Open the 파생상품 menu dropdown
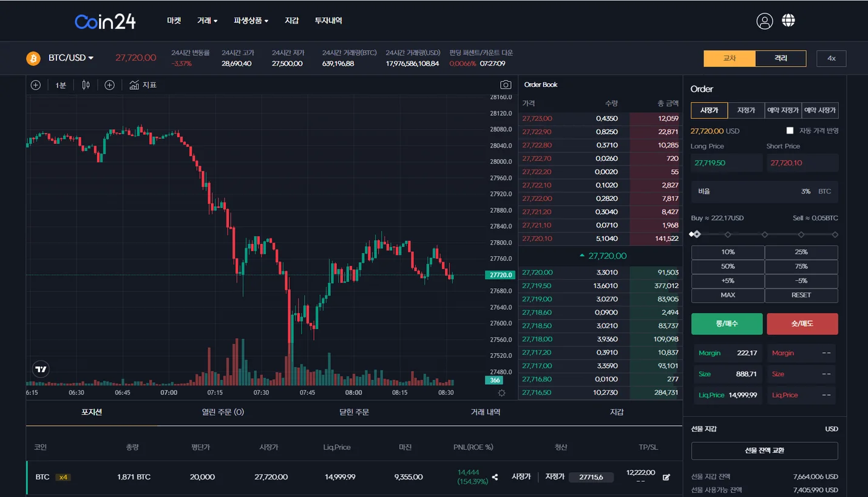The image size is (868, 497). [x=251, y=21]
